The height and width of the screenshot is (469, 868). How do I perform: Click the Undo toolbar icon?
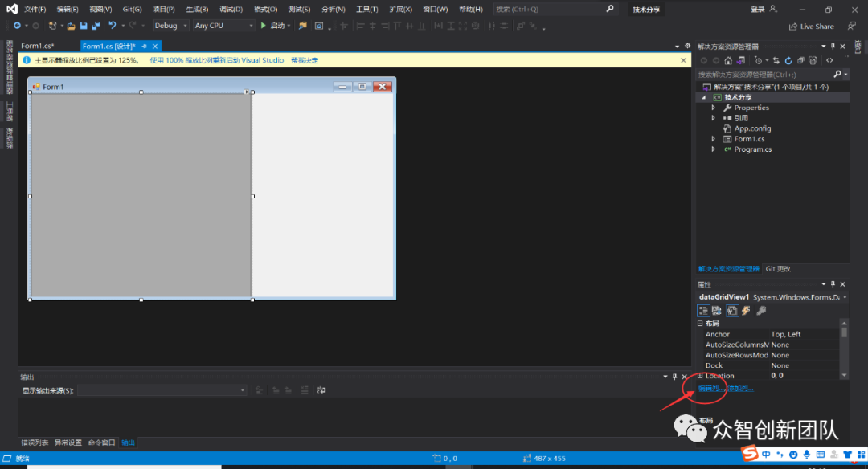coord(113,26)
